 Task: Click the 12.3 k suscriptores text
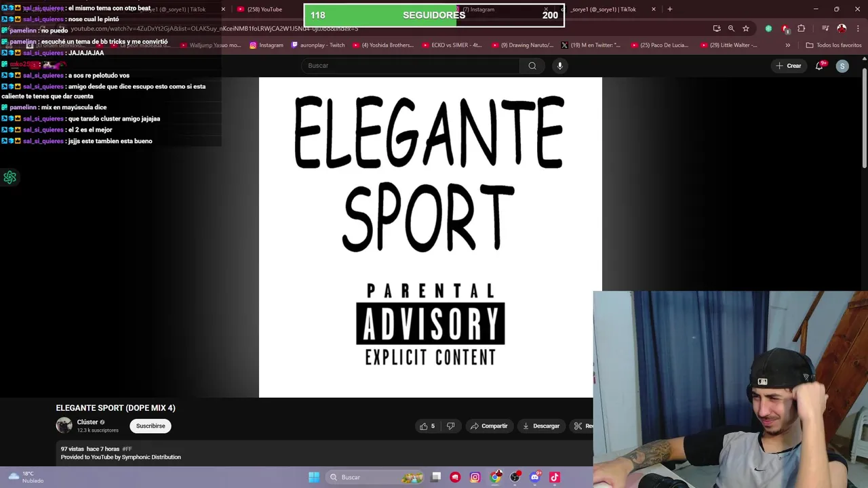(98, 430)
